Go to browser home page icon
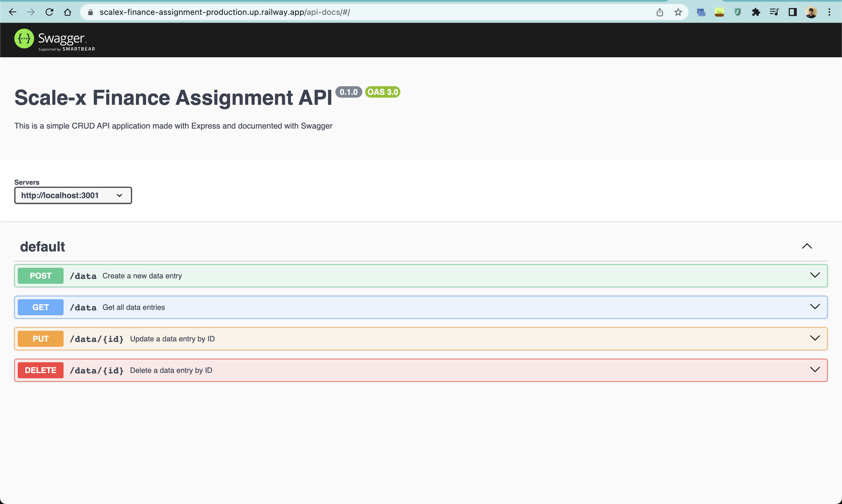Image resolution: width=842 pixels, height=504 pixels. [68, 12]
